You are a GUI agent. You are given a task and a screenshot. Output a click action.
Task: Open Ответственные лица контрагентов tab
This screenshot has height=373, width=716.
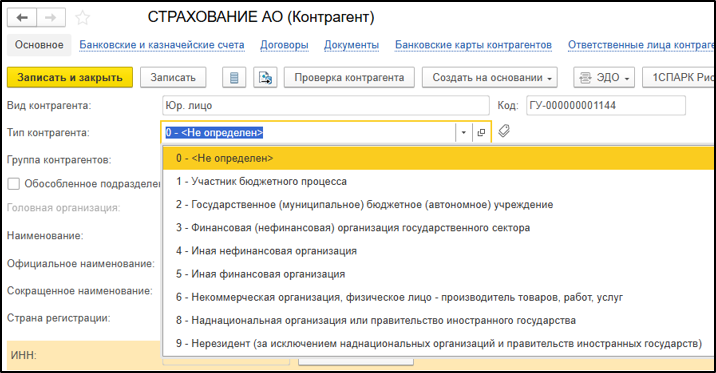point(641,45)
